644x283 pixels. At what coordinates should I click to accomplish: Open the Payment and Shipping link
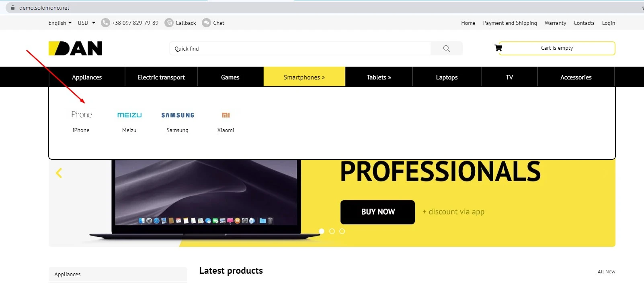click(510, 23)
